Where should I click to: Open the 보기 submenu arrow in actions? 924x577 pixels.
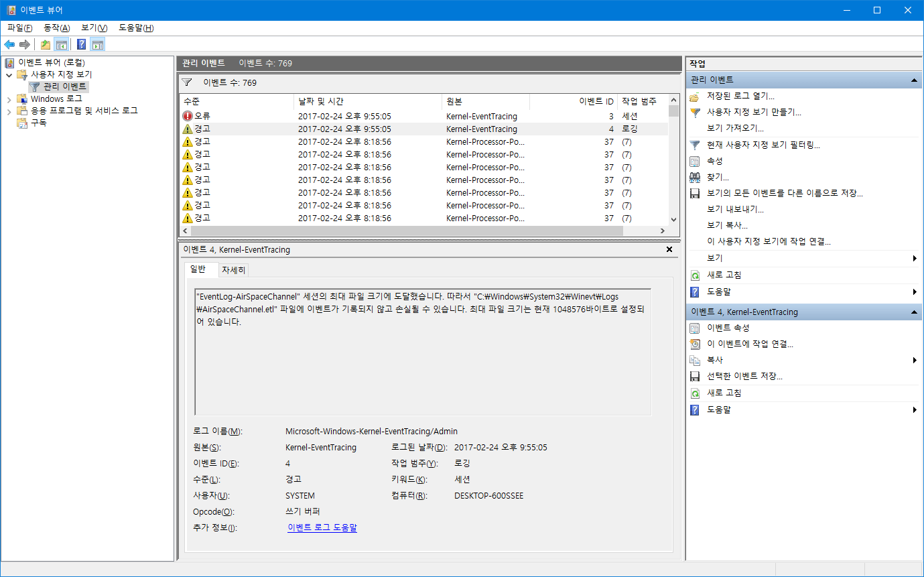(915, 259)
